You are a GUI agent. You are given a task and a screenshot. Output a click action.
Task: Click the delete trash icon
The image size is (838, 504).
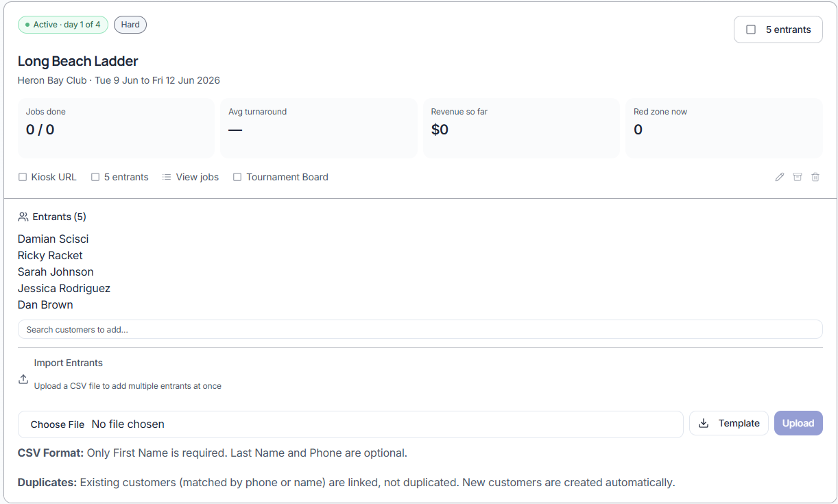(815, 177)
